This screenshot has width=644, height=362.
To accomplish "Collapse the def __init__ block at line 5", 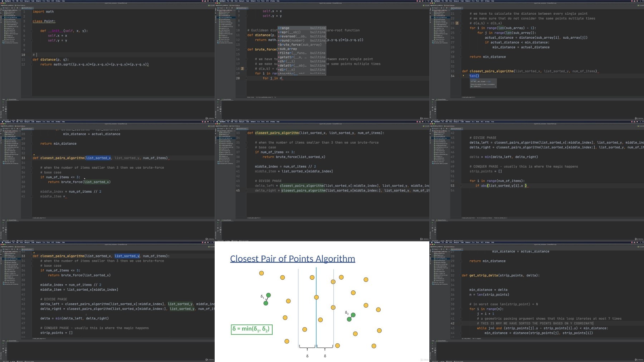I will [32, 31].
